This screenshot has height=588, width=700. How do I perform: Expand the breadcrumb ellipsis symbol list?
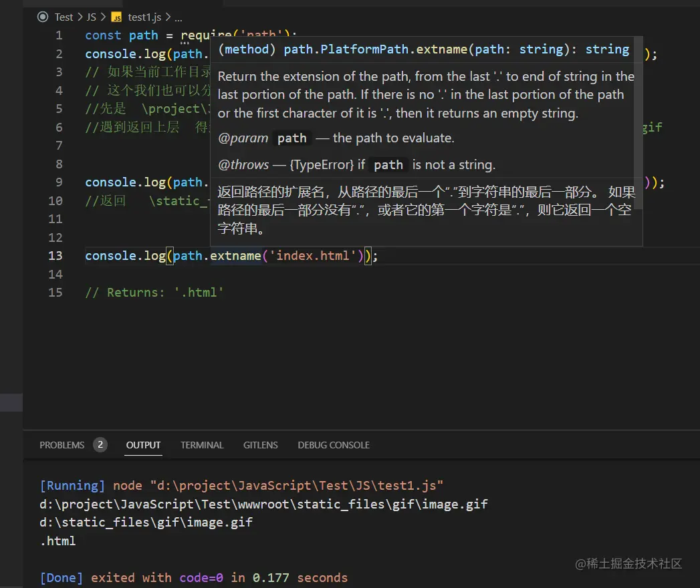coord(178,18)
